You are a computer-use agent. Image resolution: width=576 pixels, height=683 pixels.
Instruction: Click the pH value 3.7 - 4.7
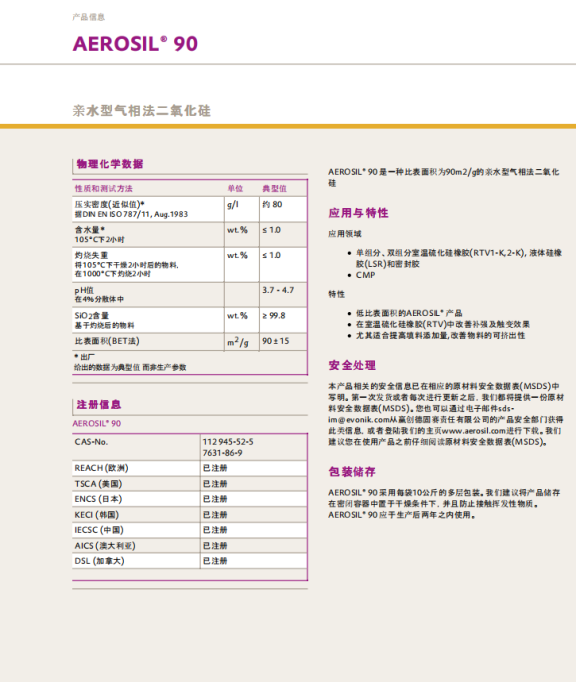point(278,290)
